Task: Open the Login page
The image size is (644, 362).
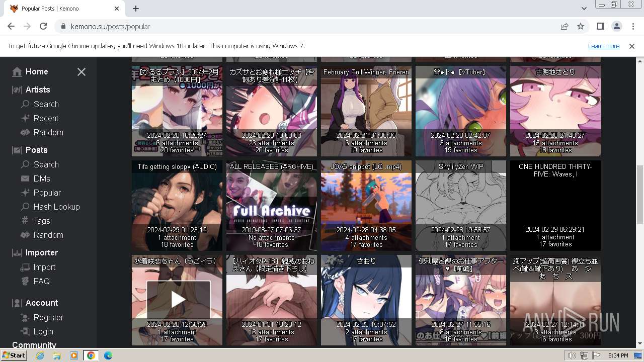Action: pos(37,331)
